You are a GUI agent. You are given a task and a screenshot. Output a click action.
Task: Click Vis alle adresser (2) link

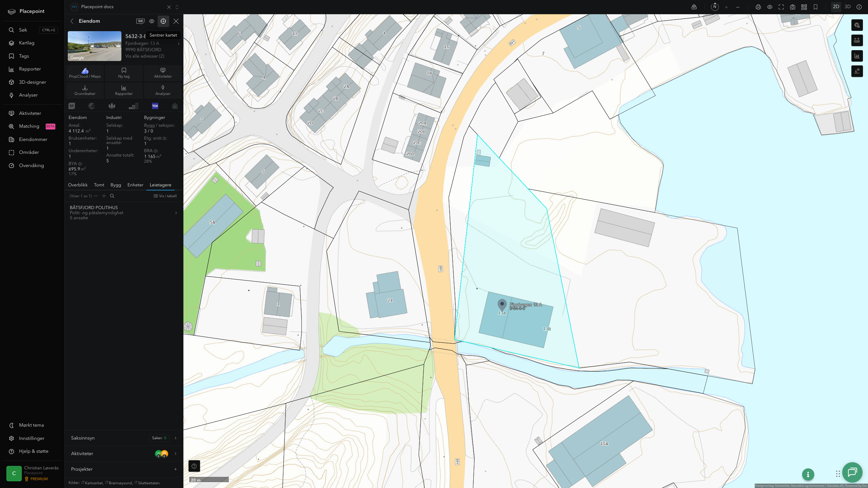tap(145, 56)
